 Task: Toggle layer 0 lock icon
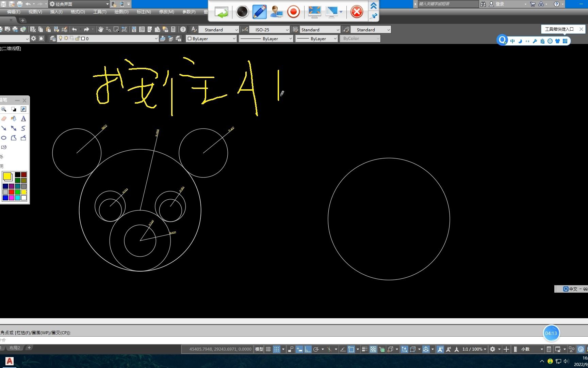tap(78, 39)
